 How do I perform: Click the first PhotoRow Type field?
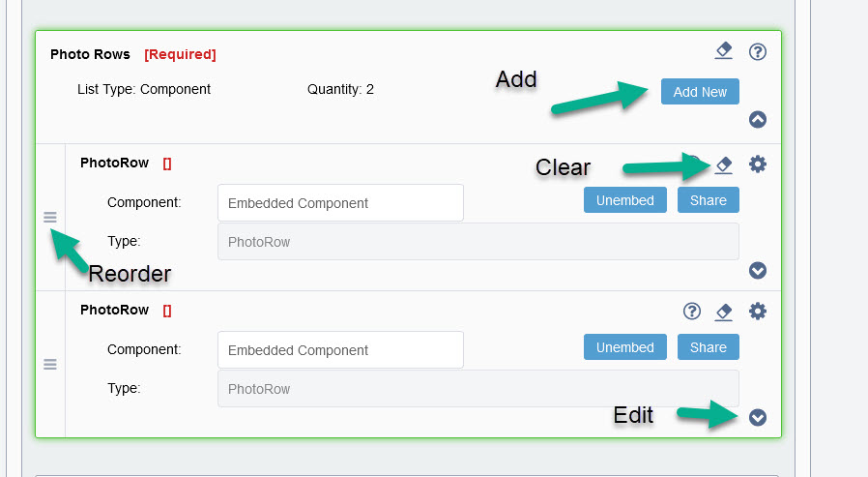click(478, 242)
